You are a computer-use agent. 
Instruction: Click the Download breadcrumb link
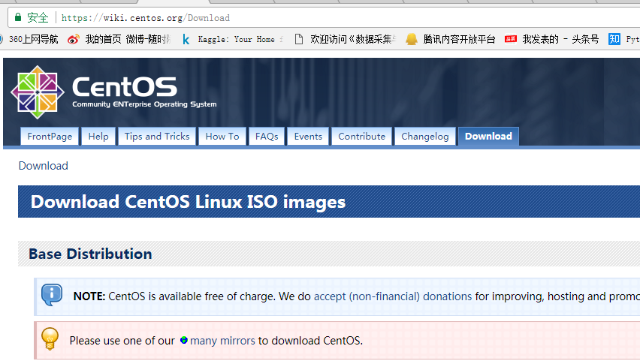point(44,166)
